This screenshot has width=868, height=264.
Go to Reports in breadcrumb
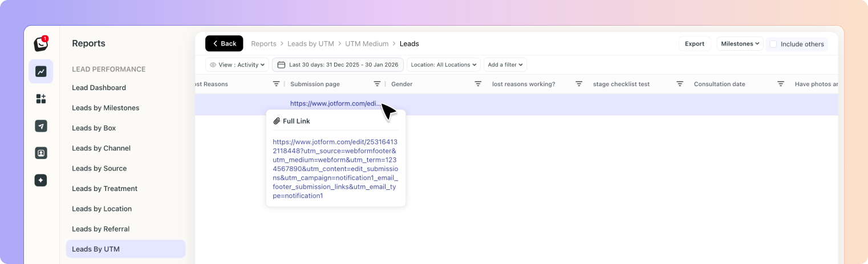pos(263,43)
